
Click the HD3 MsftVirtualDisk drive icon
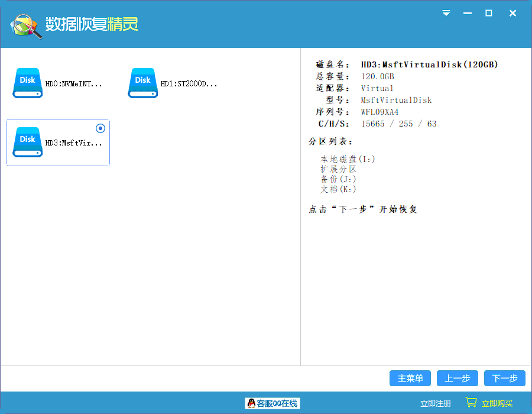[x=27, y=142]
